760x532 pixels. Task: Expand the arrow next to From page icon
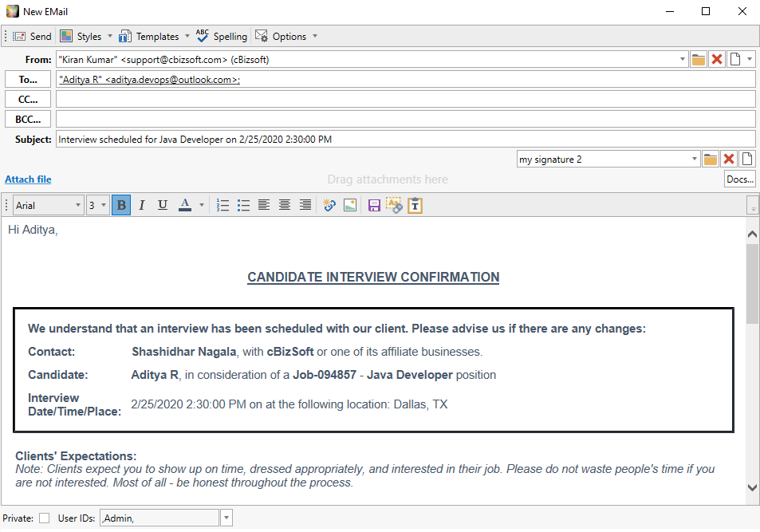point(750,59)
